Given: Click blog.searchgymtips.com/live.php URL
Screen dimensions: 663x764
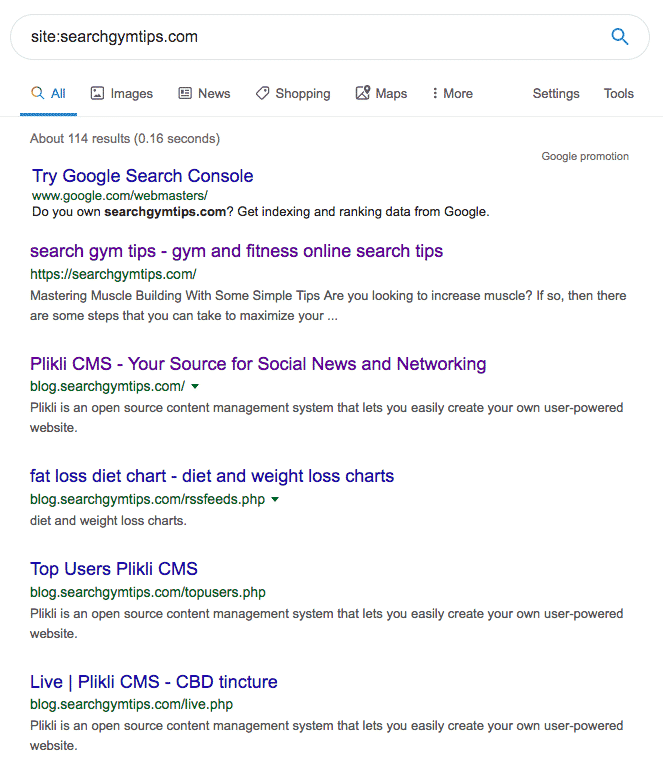Looking at the screenshot, I should point(132,705).
